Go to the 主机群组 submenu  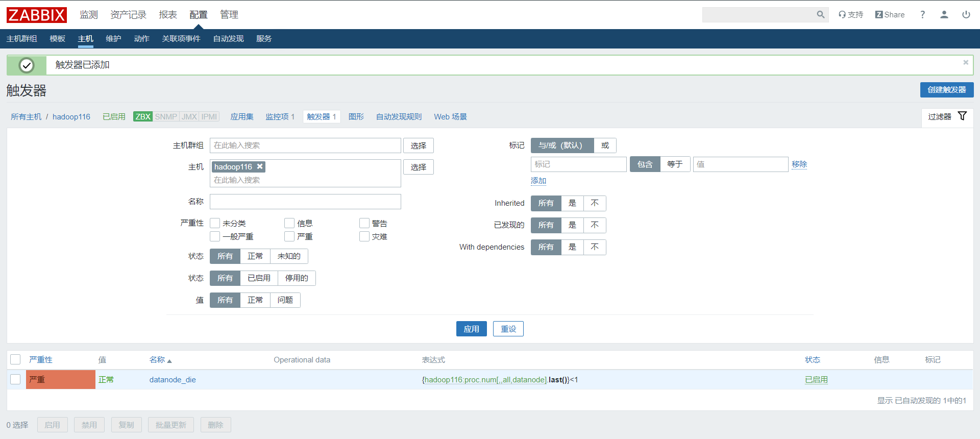[x=22, y=39]
